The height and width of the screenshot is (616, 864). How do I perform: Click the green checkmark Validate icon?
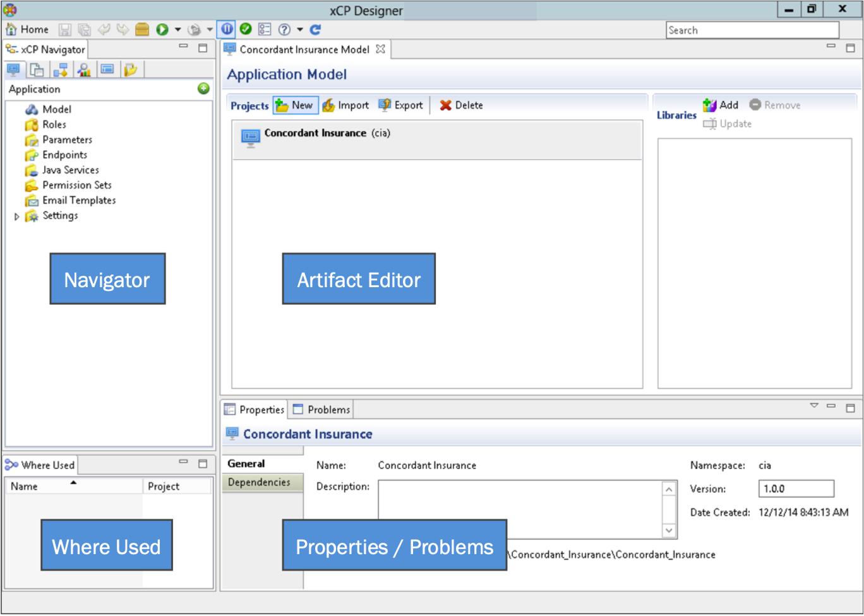(246, 30)
